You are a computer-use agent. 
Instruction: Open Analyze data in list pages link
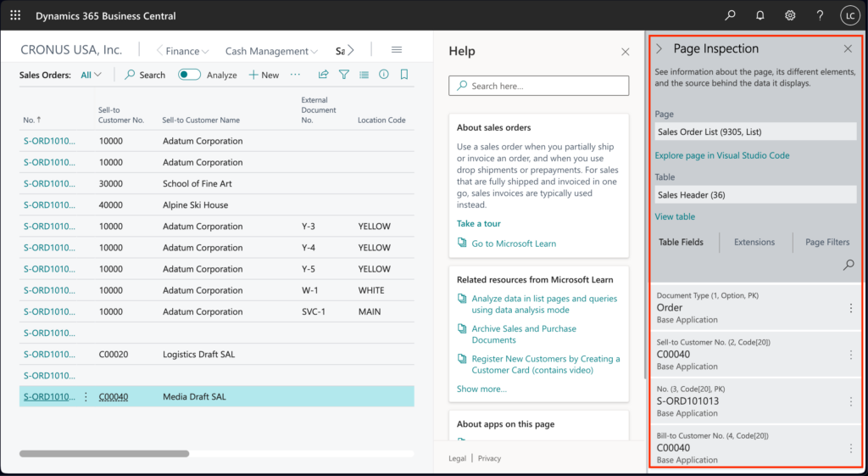[x=544, y=305]
